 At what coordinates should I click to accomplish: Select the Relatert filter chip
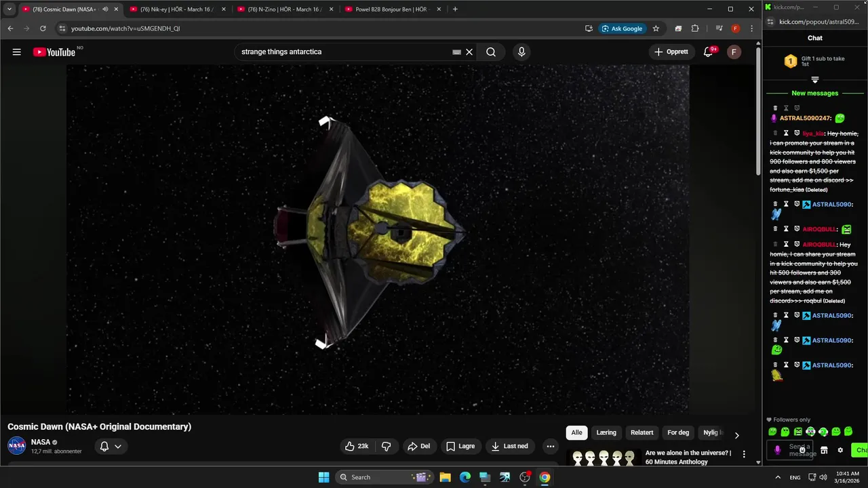click(x=642, y=432)
